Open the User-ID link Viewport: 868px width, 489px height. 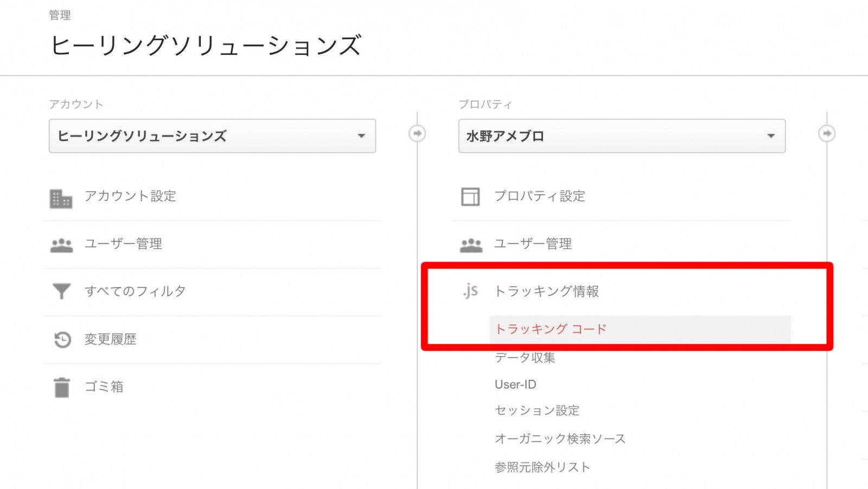(x=515, y=384)
